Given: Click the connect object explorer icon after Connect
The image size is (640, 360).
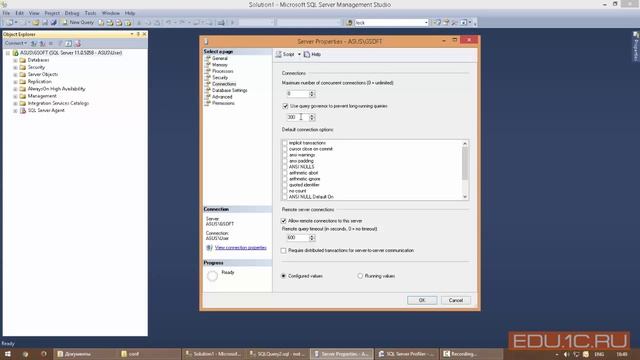Looking at the screenshot, I should 34,43.
